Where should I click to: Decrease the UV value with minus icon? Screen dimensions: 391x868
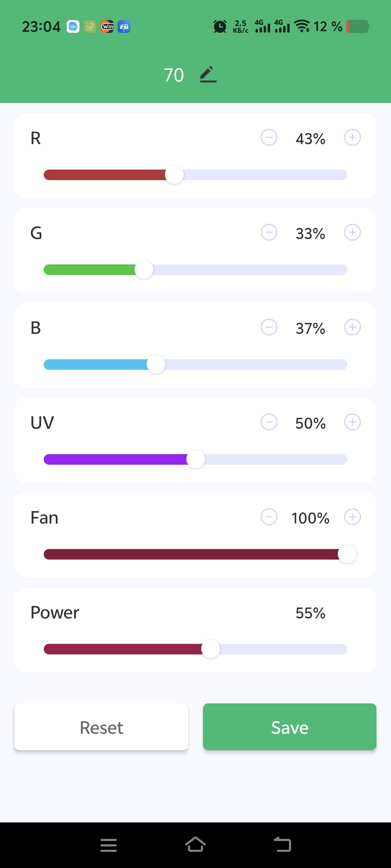[x=269, y=422]
